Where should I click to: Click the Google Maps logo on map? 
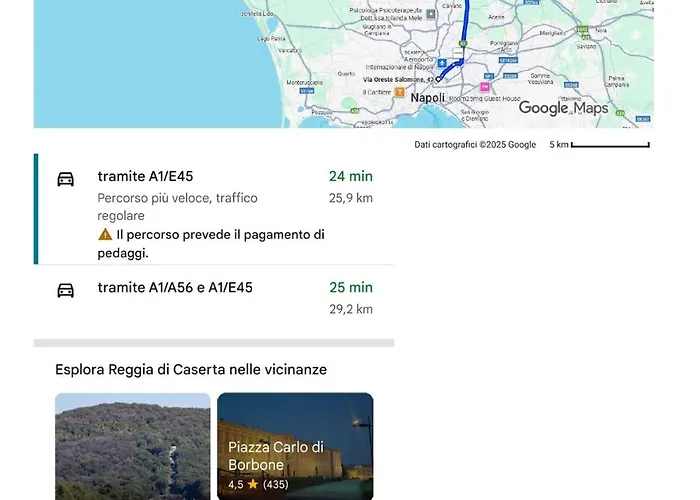(x=563, y=108)
